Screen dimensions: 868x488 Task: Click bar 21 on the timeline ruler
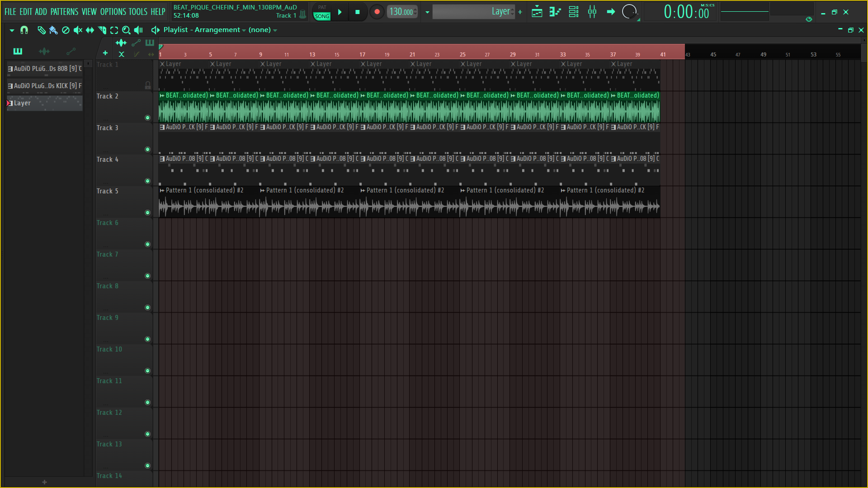pyautogui.click(x=412, y=54)
